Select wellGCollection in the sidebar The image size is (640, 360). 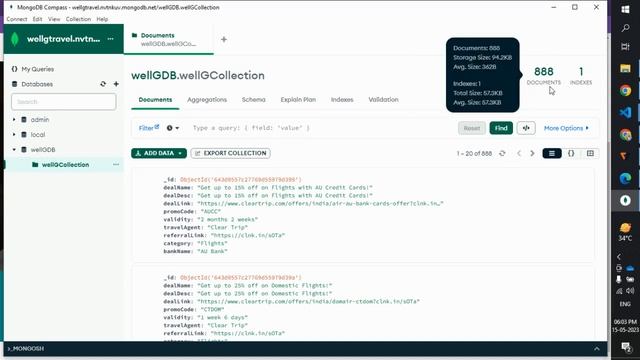[x=65, y=165]
